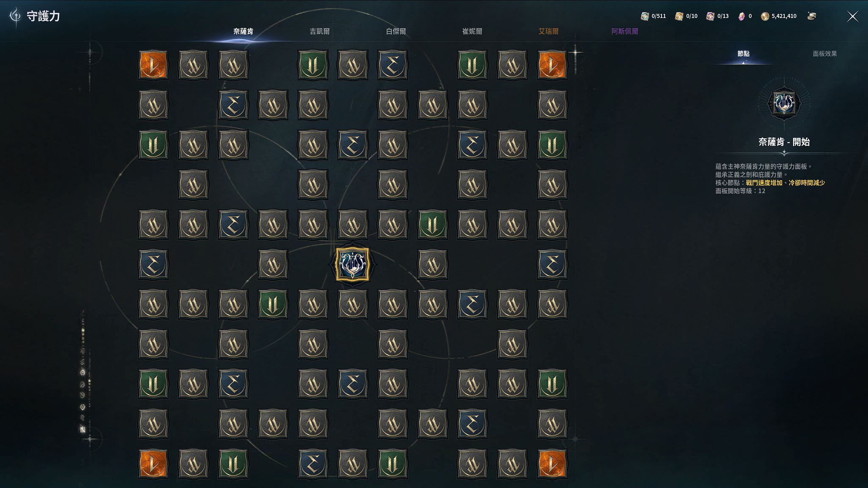Pick the blue sigma node at far right of start node's row
The height and width of the screenshot is (488, 868).
click(552, 264)
